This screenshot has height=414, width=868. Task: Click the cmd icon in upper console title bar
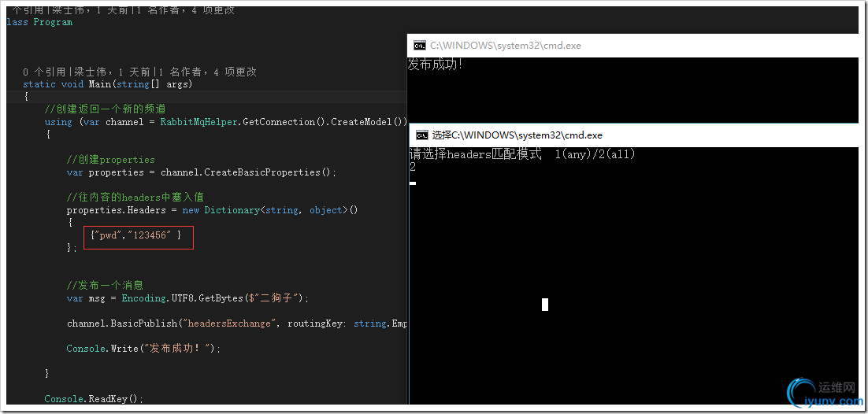click(x=420, y=46)
